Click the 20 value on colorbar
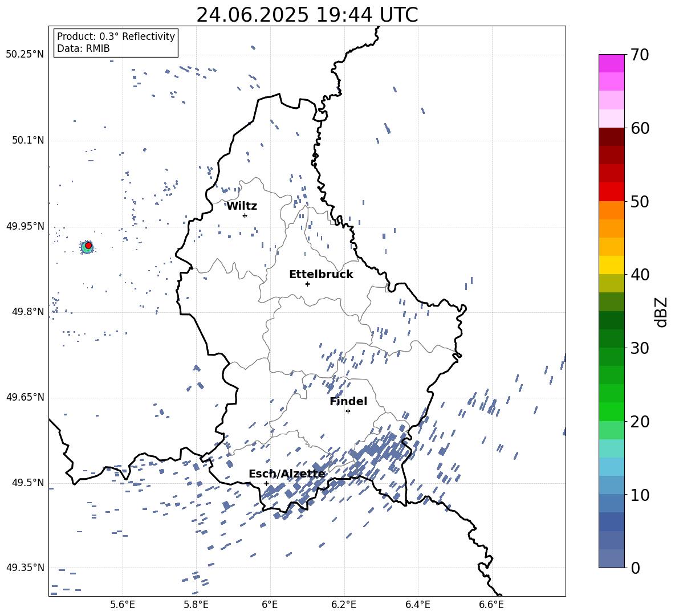Viewport: 675px width, 616px height. pos(640,421)
